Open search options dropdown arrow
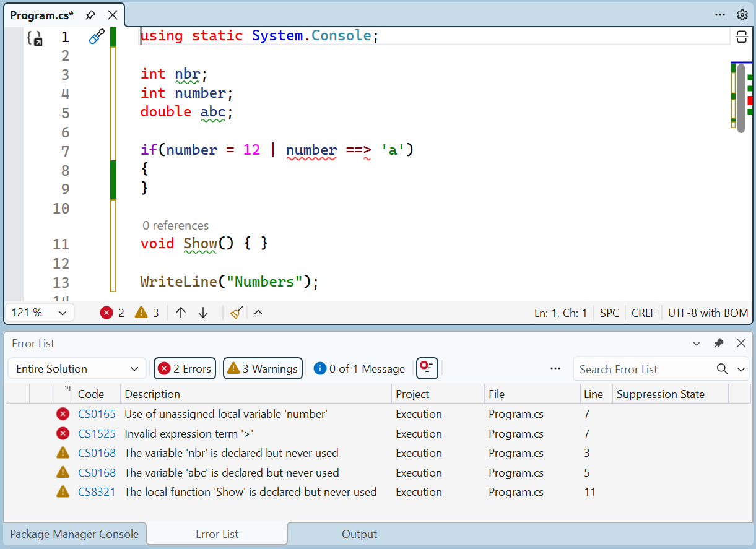This screenshot has width=756, height=549. [x=742, y=370]
